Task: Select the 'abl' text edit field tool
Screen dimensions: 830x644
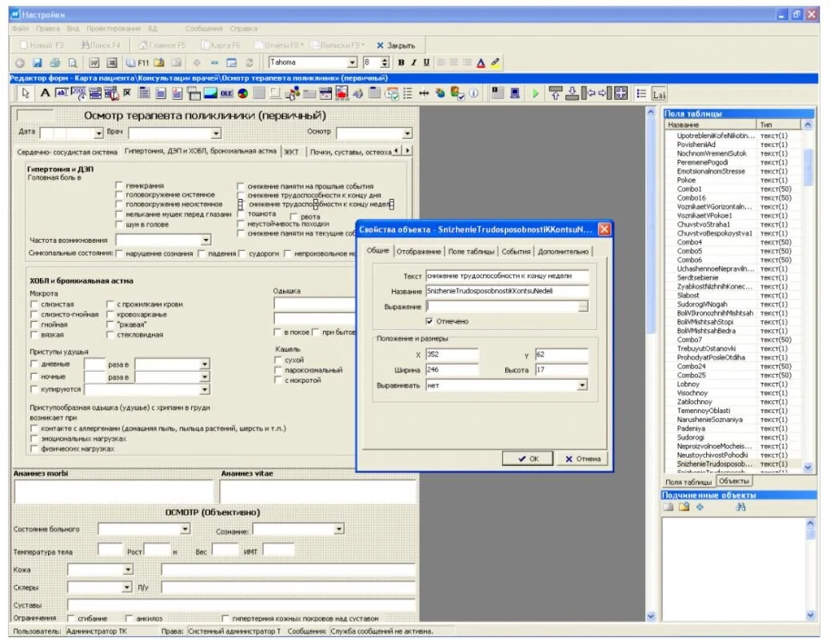Action: (x=62, y=93)
